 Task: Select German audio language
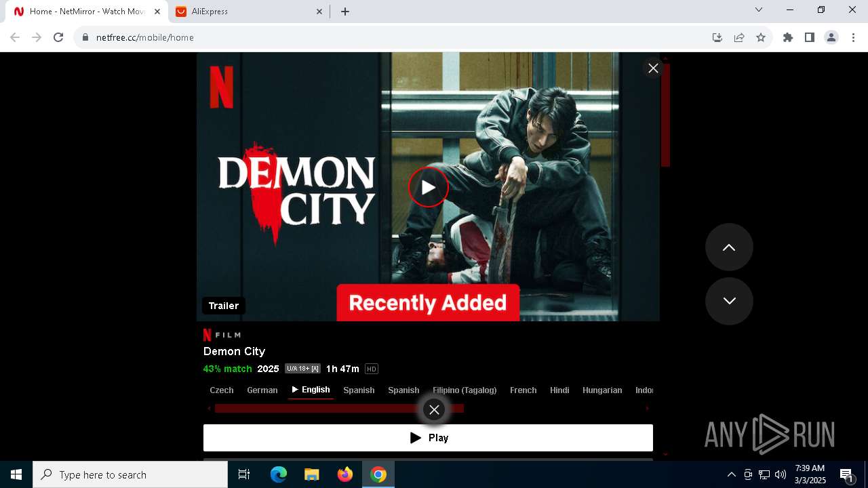[262, 390]
